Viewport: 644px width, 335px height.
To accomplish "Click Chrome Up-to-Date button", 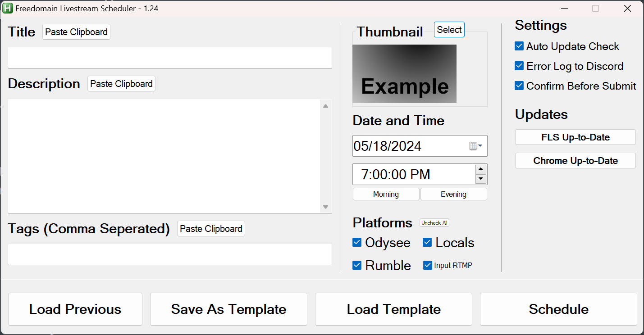I will tap(575, 161).
